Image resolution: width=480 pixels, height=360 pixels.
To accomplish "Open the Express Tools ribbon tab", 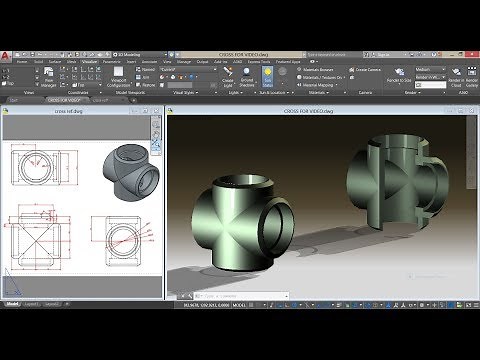I will coord(259,62).
